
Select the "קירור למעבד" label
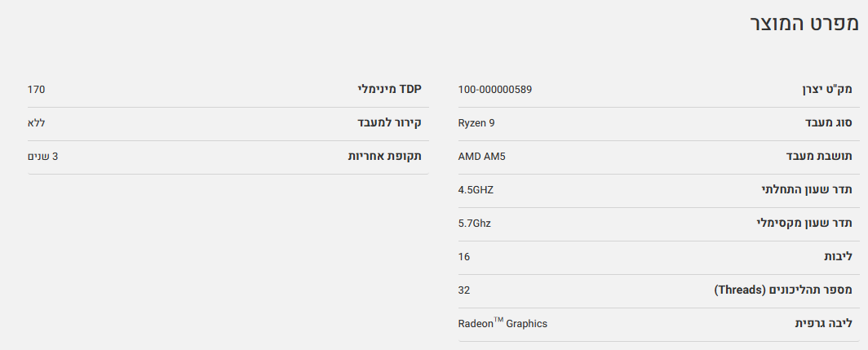tap(388, 122)
